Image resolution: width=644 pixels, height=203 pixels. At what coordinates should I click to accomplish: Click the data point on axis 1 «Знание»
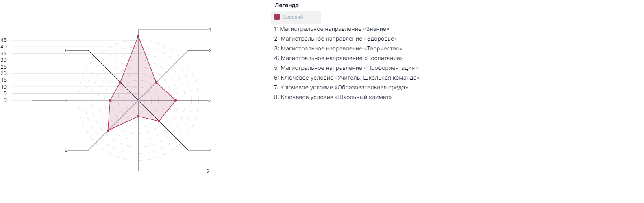pyautogui.click(x=138, y=36)
